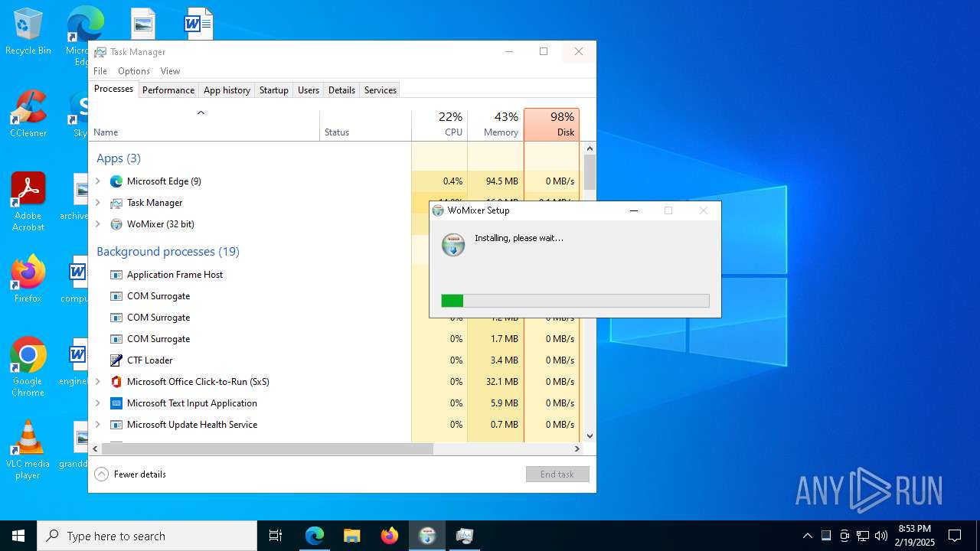Open notification center icon
The image size is (980, 551).
point(955,536)
